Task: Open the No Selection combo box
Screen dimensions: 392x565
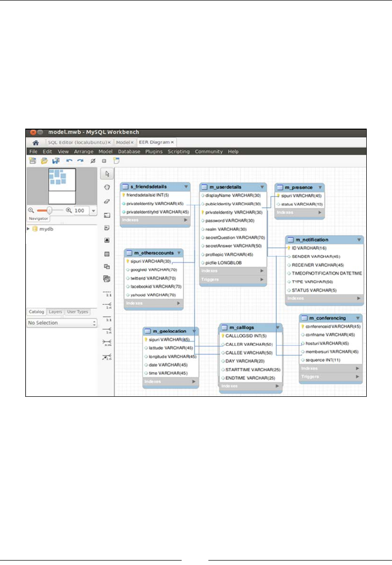Action: click(x=62, y=323)
